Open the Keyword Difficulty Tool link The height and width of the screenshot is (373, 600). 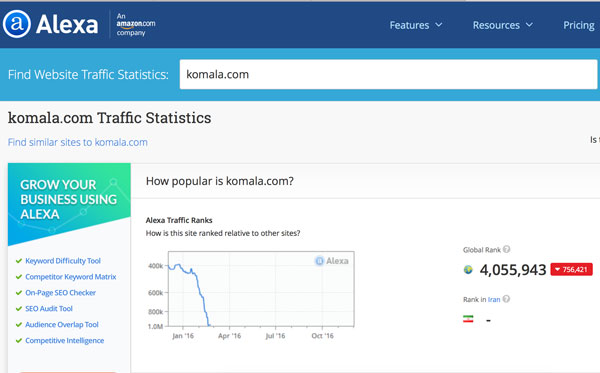coord(63,261)
